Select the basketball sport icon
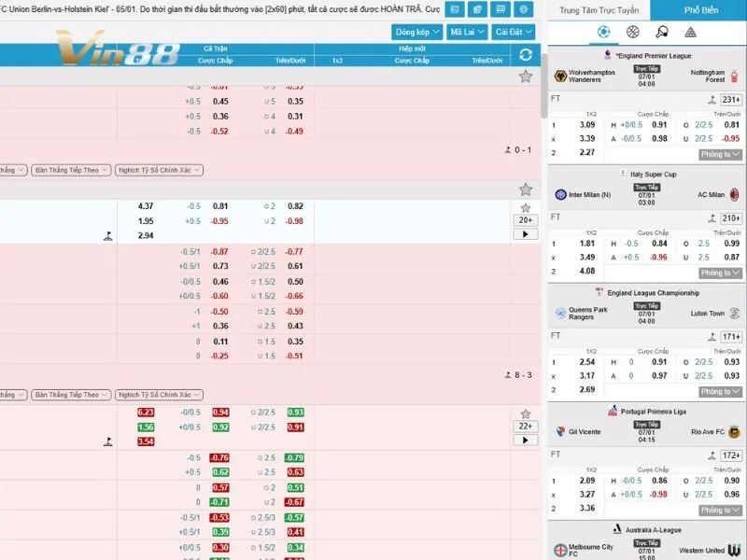Image resolution: width=747 pixels, height=560 pixels. click(633, 32)
